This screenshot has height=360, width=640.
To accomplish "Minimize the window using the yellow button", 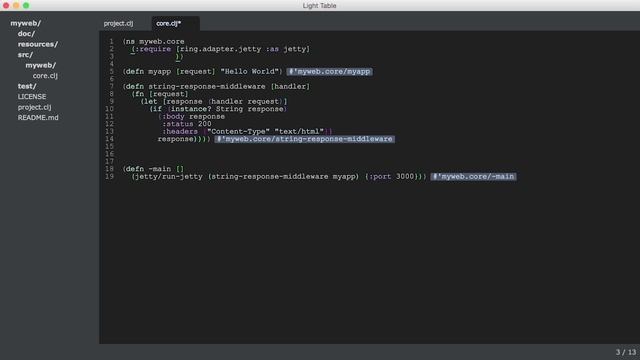I will (16, 5).
